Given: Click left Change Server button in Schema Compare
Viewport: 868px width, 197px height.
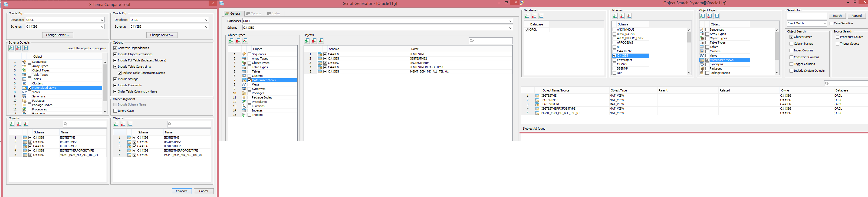Looking at the screenshot, I should coord(58,35).
